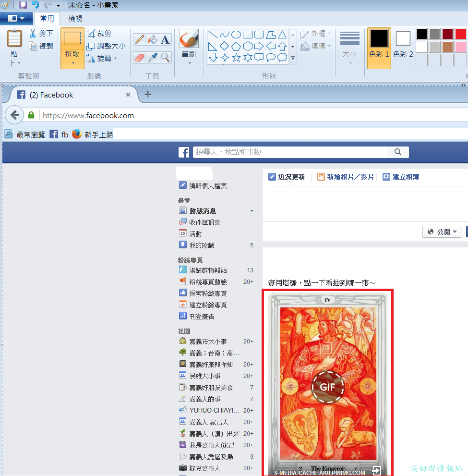Pick the red color swatch
The image size is (468, 476).
tap(460, 34)
